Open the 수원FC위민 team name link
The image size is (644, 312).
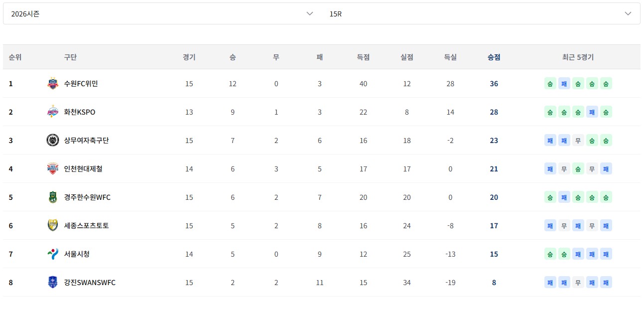(x=81, y=84)
